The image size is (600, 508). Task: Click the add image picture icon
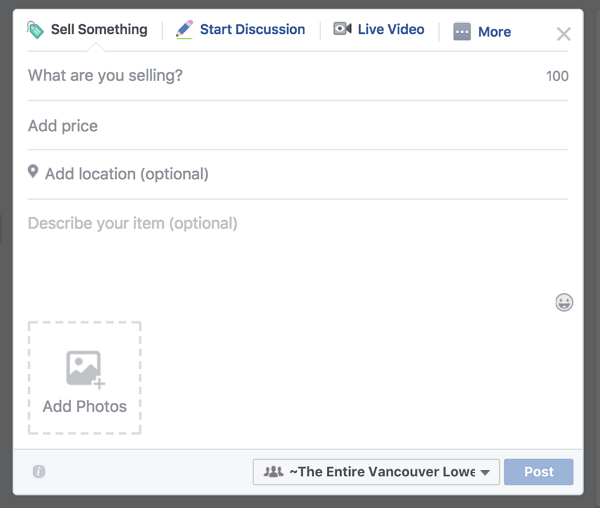tap(85, 369)
